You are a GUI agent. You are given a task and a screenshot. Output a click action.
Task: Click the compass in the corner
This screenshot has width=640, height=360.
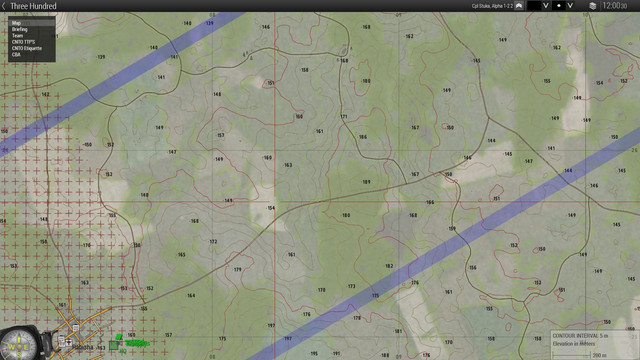(x=20, y=345)
